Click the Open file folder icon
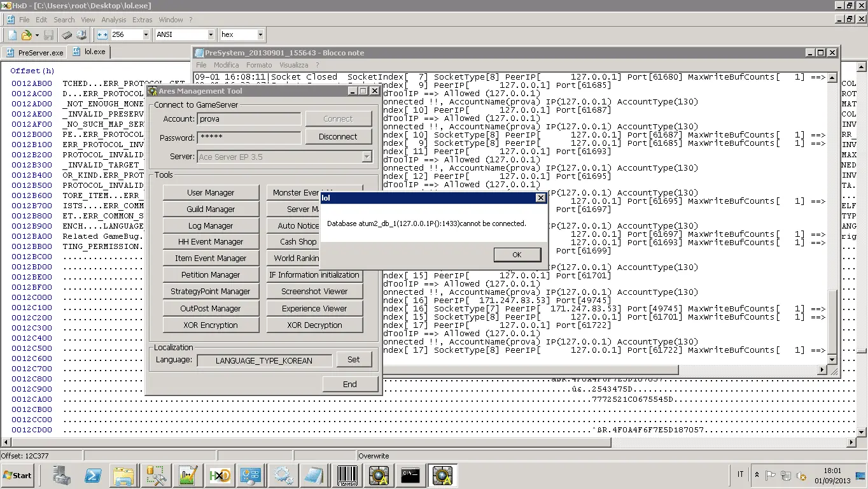 [x=27, y=34]
